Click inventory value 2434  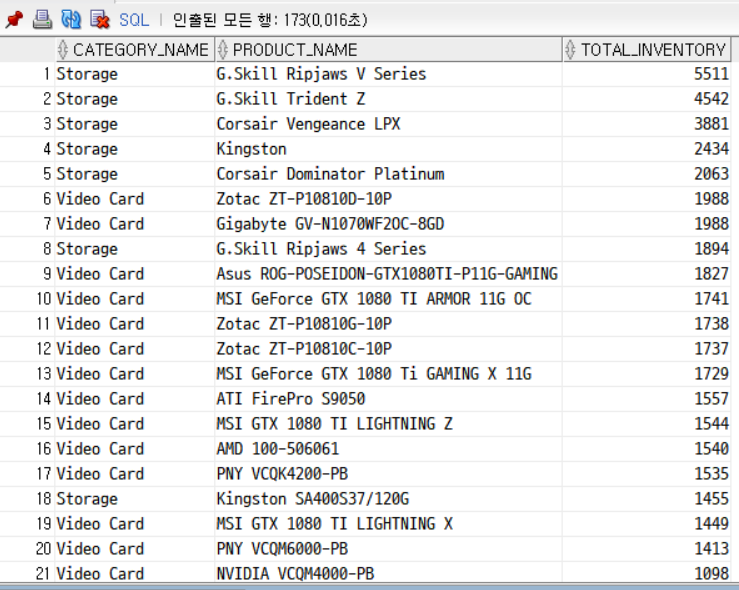(x=711, y=149)
